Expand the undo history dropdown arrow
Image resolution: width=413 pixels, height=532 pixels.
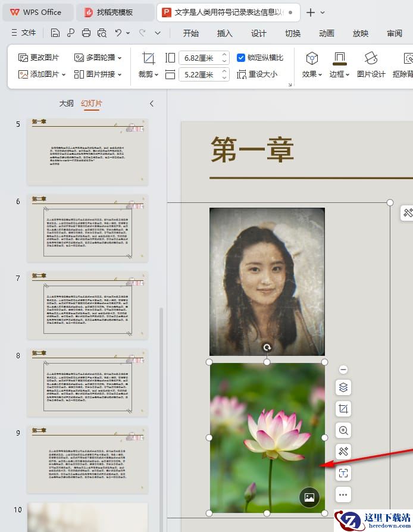point(128,33)
